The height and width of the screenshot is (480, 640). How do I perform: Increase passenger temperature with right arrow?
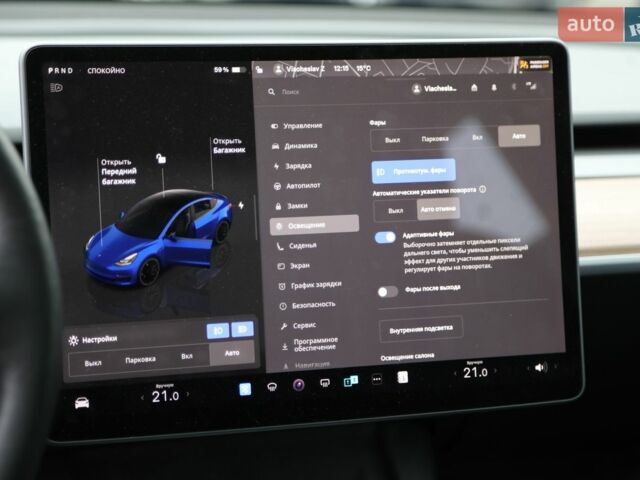[x=495, y=371]
